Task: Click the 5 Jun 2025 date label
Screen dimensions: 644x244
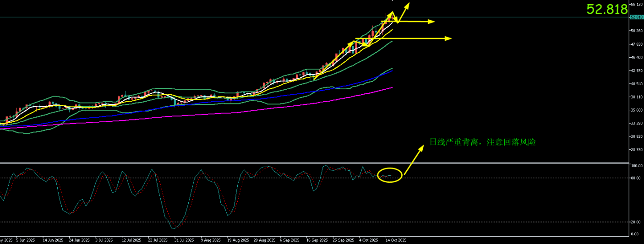Action: click(x=26, y=240)
